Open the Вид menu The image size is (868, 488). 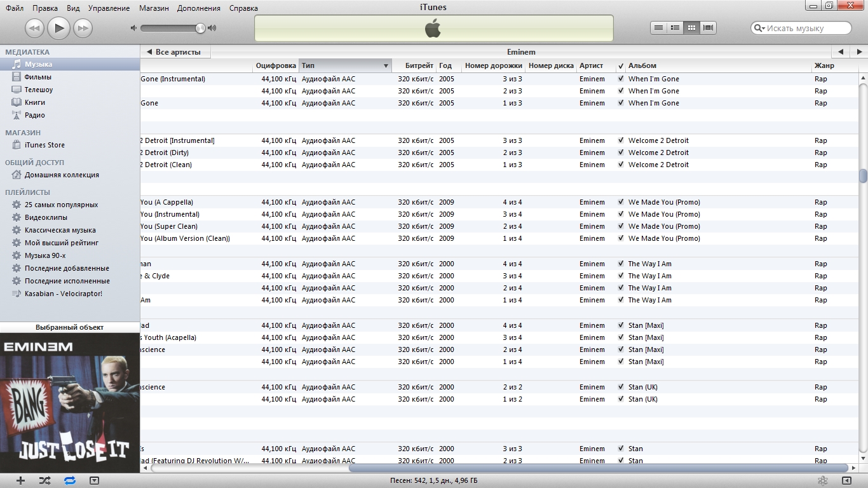click(73, 8)
